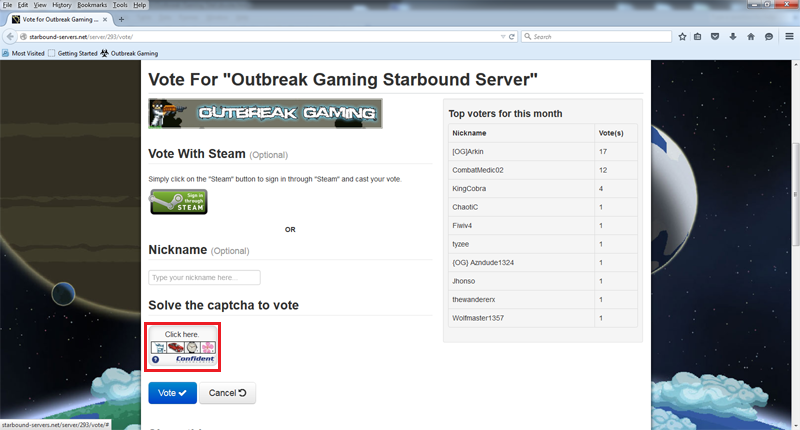Click the browser Search box

coord(596,37)
